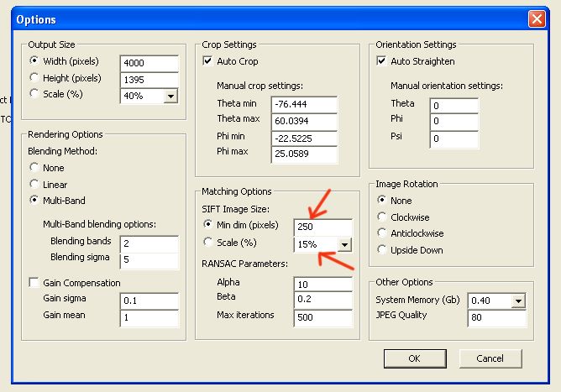
Task: Click the Theta min input field
Action: [303, 104]
